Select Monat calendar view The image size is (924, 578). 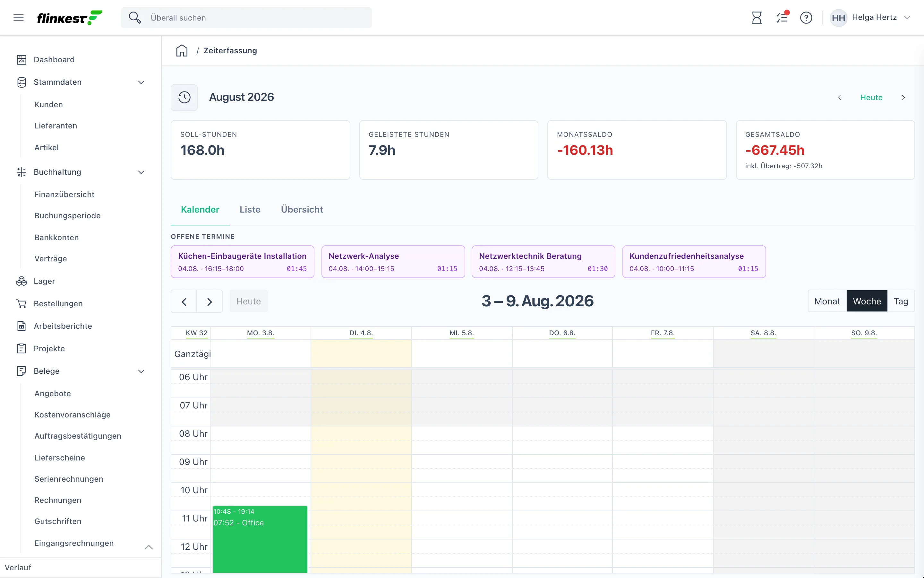tap(827, 301)
